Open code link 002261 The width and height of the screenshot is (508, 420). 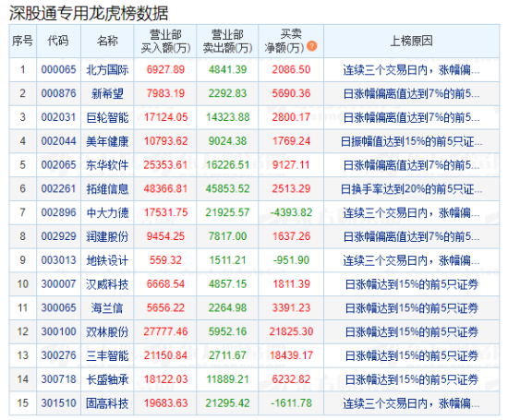click(x=58, y=189)
